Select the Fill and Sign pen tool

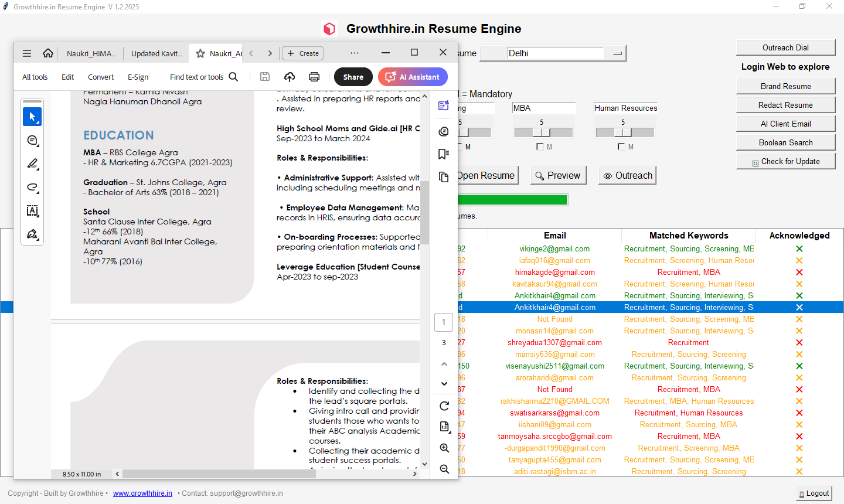click(x=32, y=234)
